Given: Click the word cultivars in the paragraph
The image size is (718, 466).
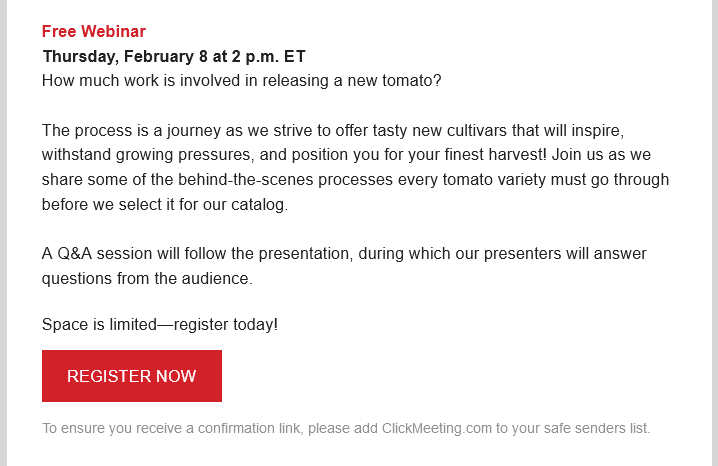Looking at the screenshot, I should click(x=477, y=130).
